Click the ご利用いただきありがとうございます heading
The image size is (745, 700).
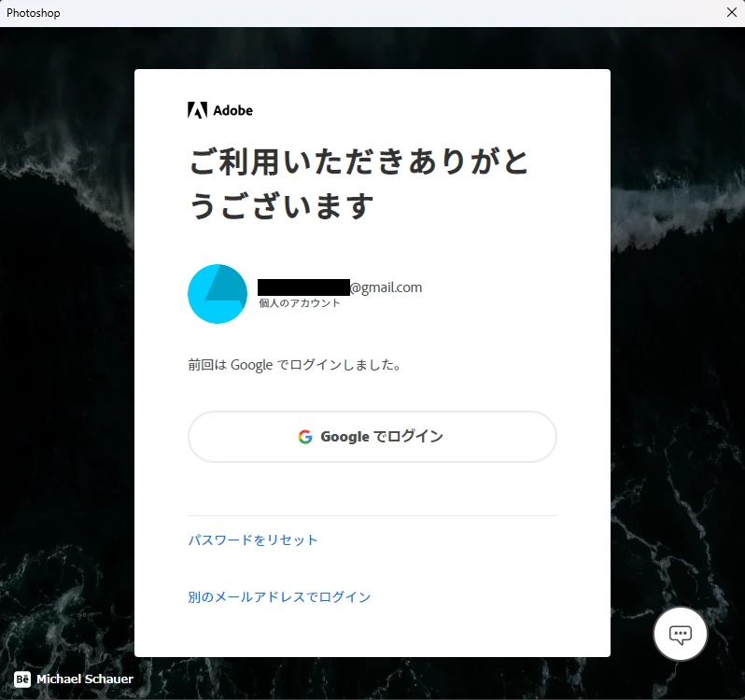click(358, 183)
